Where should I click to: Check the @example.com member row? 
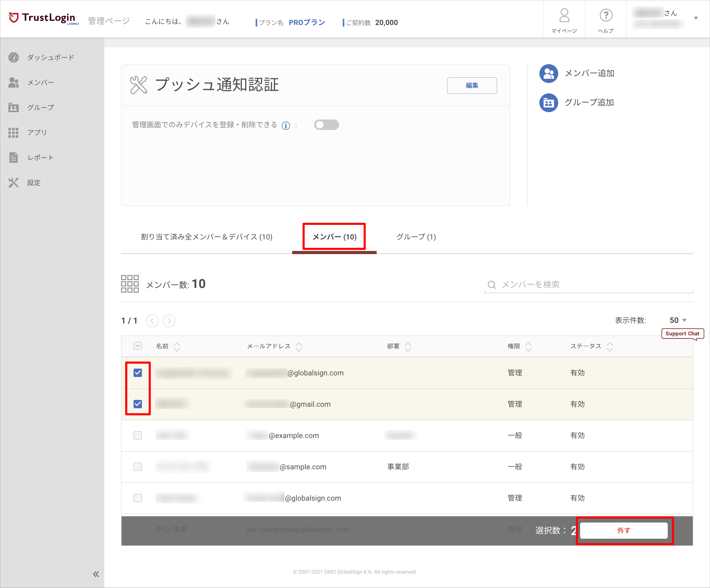click(x=138, y=435)
